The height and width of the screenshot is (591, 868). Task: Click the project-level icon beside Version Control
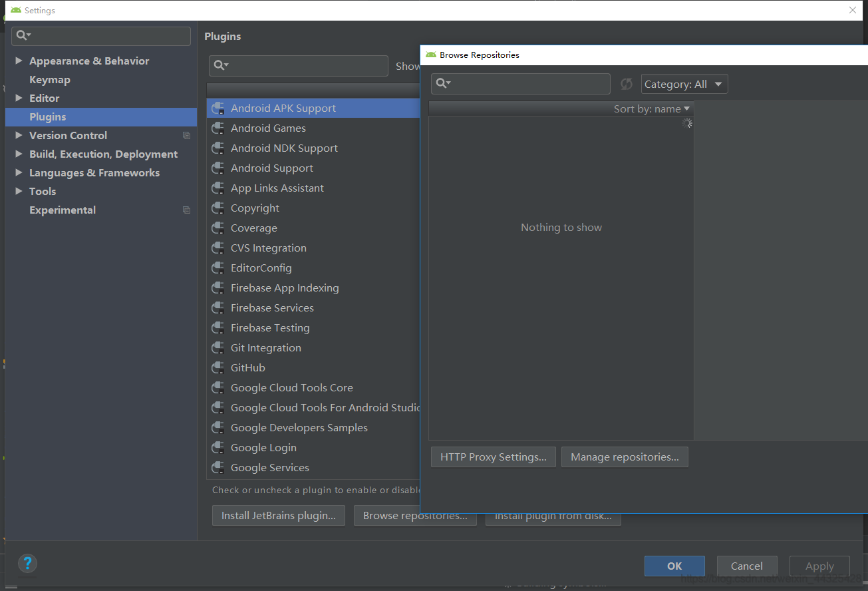[x=186, y=136]
